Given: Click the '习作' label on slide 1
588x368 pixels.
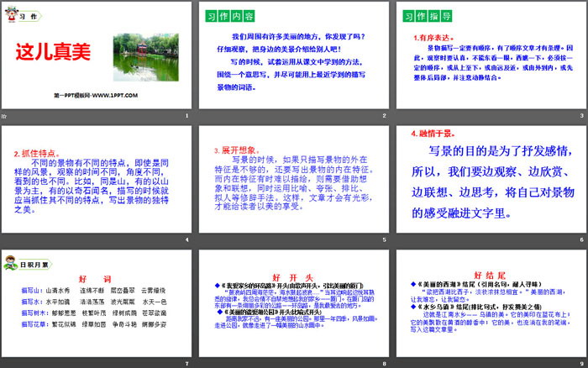Looking at the screenshot, I should click(x=29, y=17).
